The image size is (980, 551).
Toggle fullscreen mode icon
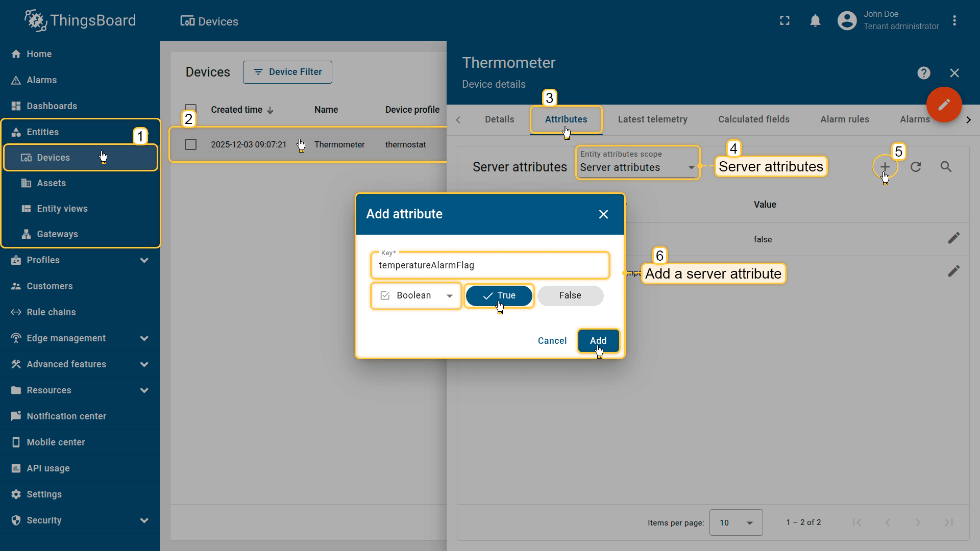pos(785,21)
